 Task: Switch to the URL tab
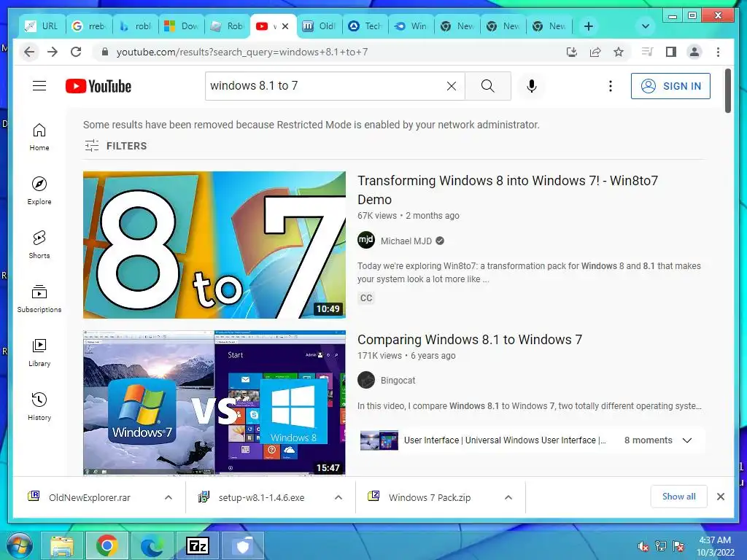click(x=42, y=26)
